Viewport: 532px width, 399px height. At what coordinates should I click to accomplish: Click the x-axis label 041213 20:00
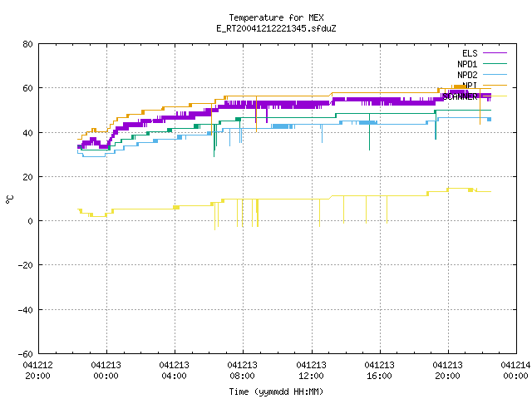coord(447,371)
